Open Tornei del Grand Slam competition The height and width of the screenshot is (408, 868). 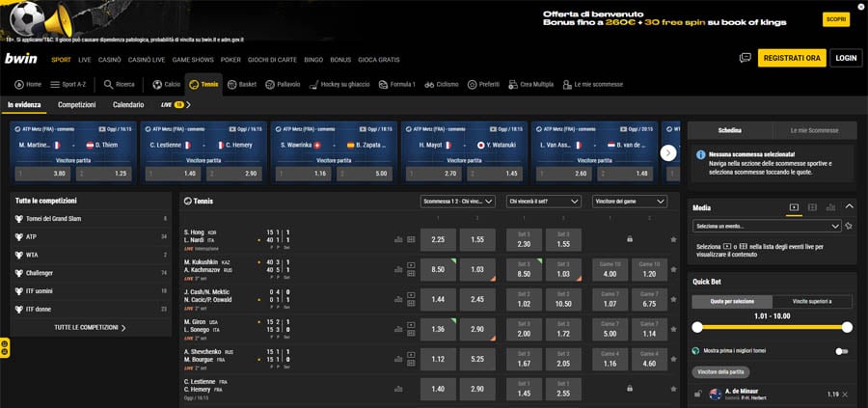(x=92, y=219)
